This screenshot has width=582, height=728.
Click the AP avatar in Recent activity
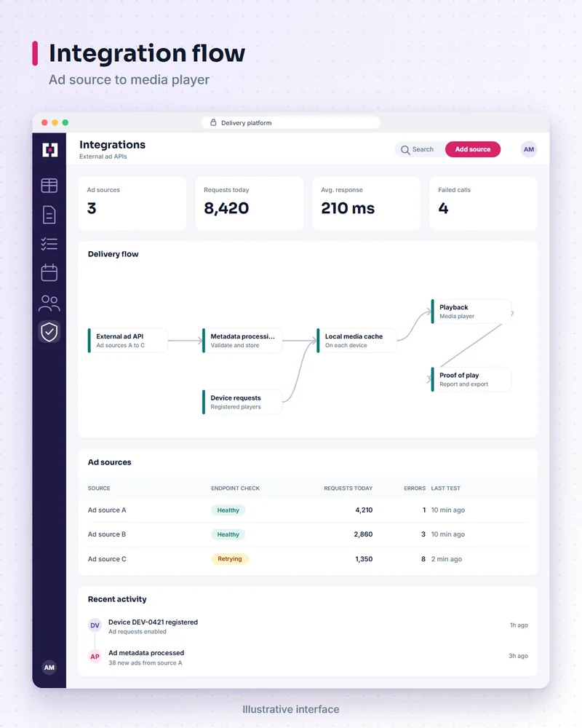coord(95,657)
